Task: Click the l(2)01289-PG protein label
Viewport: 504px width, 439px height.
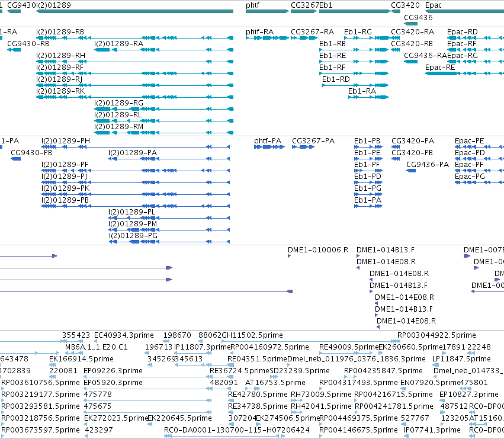Action: pos(133,236)
